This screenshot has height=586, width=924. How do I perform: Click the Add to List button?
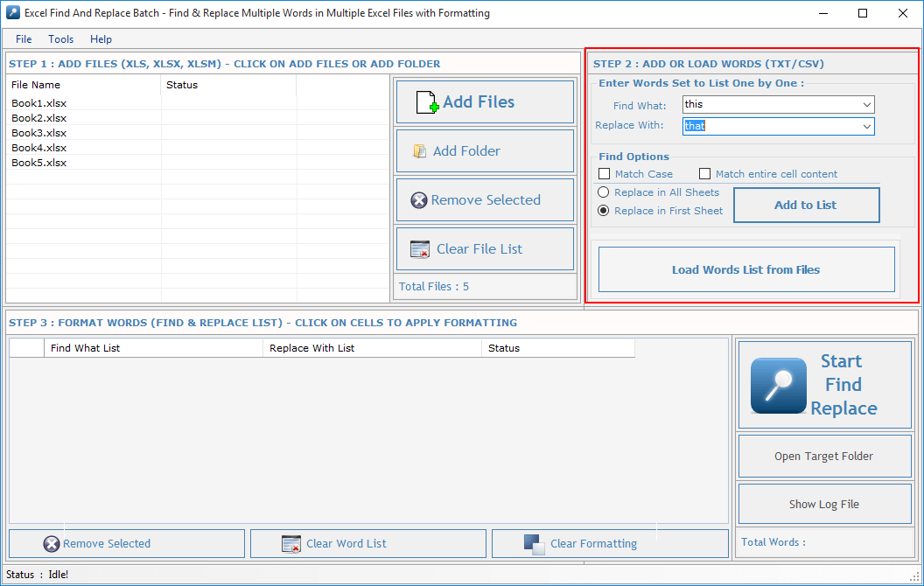(806, 205)
